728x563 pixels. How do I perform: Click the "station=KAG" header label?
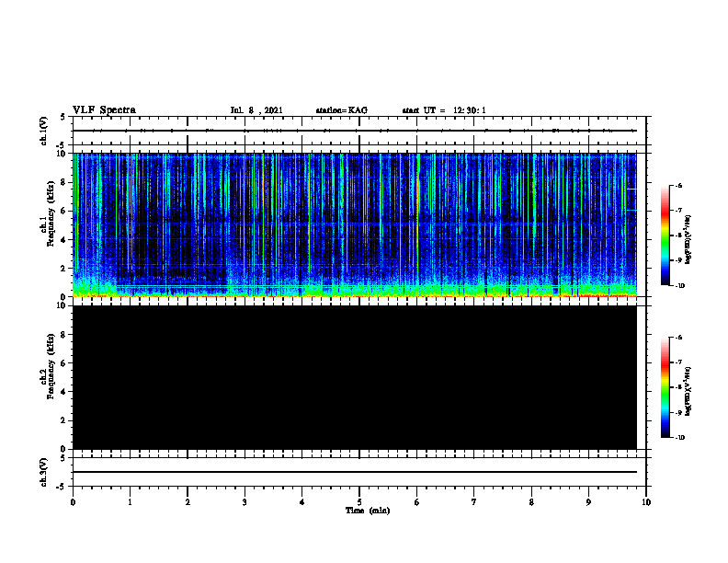(341, 110)
